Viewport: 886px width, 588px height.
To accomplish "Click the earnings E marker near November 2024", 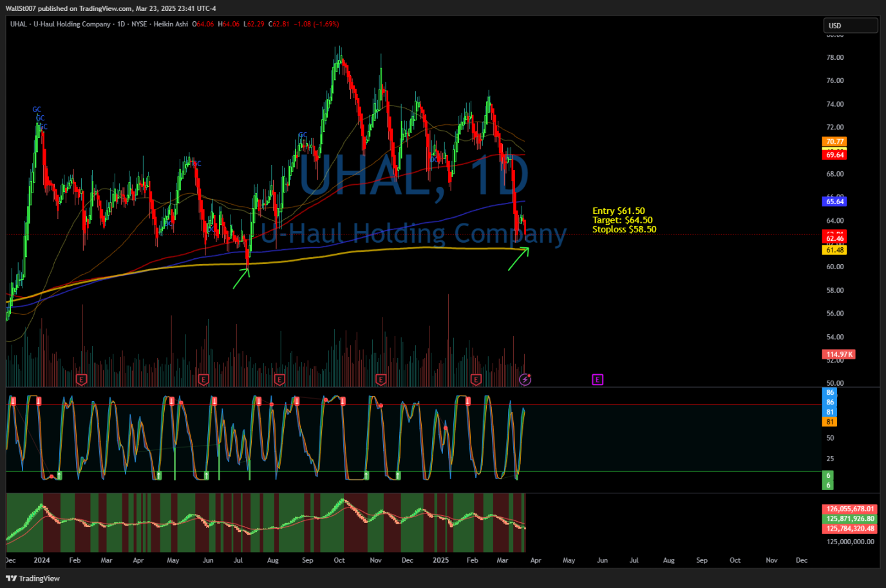I will pyautogui.click(x=381, y=380).
